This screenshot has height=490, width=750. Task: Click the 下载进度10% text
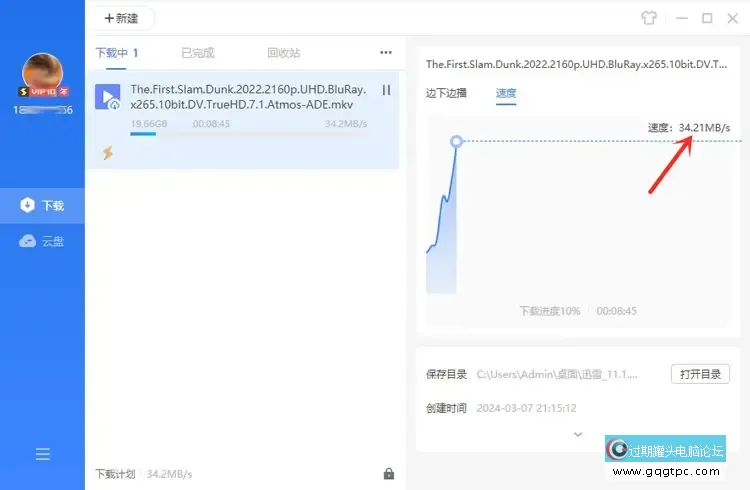[x=550, y=311]
